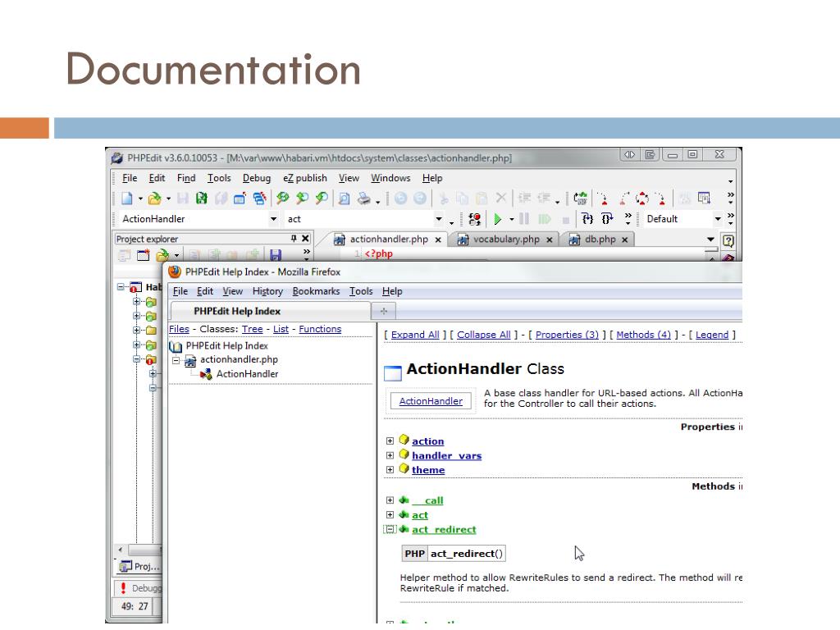Click the yellow cube icon beside theme

pos(404,469)
